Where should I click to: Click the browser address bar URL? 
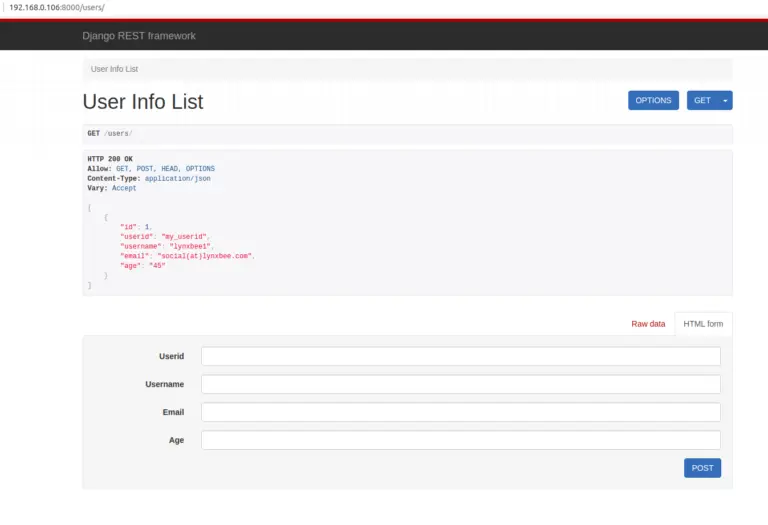pyautogui.click(x=57, y=7)
